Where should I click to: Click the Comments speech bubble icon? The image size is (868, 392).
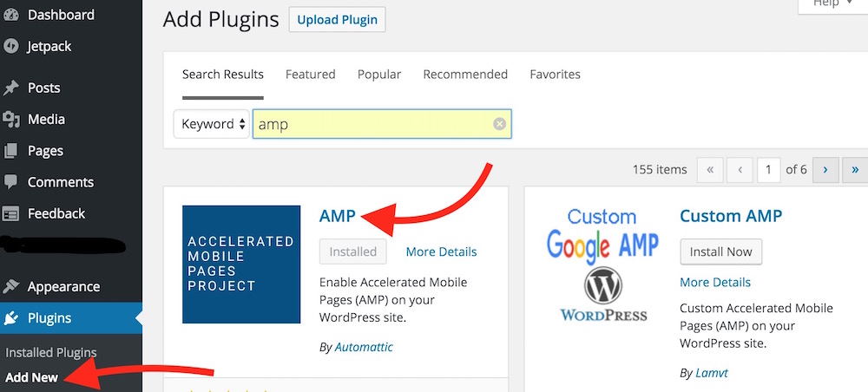click(11, 182)
